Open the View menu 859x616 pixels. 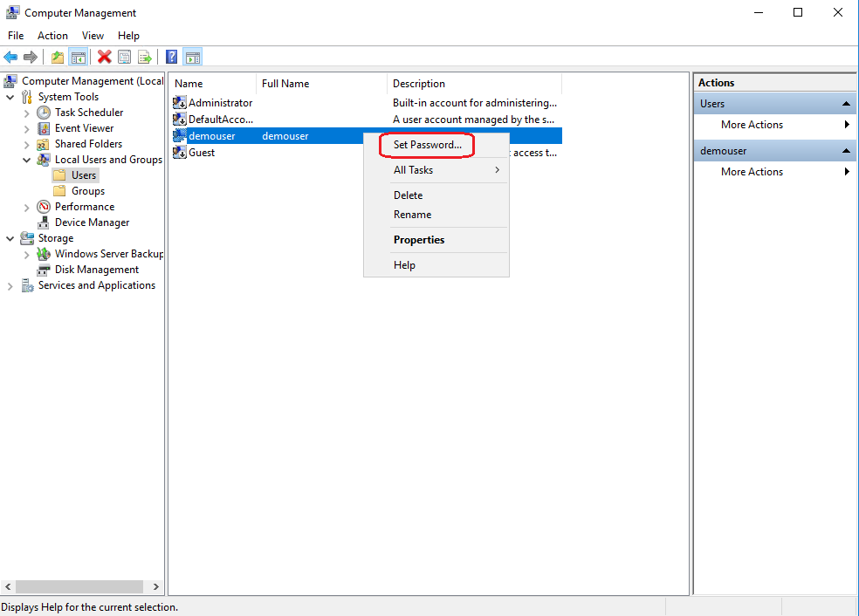point(93,36)
